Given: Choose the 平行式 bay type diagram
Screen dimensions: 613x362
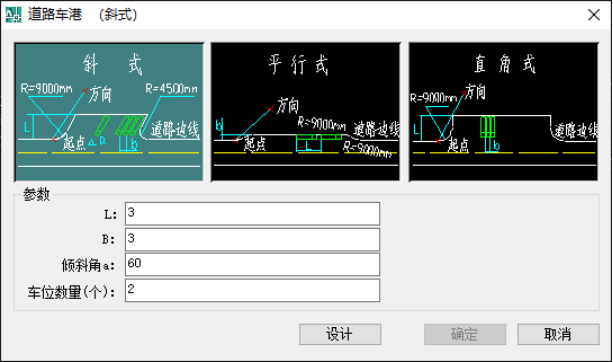Looking at the screenshot, I should pyautogui.click(x=306, y=112).
